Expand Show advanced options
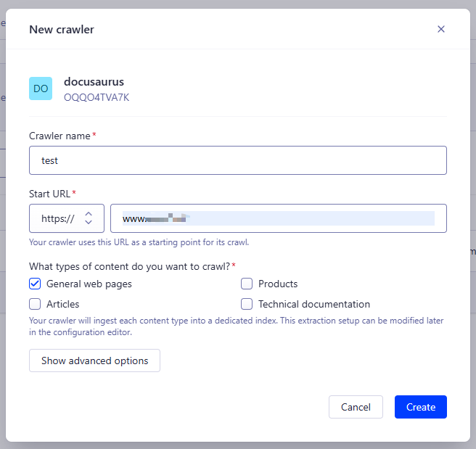This screenshot has height=449, width=476. (x=94, y=361)
